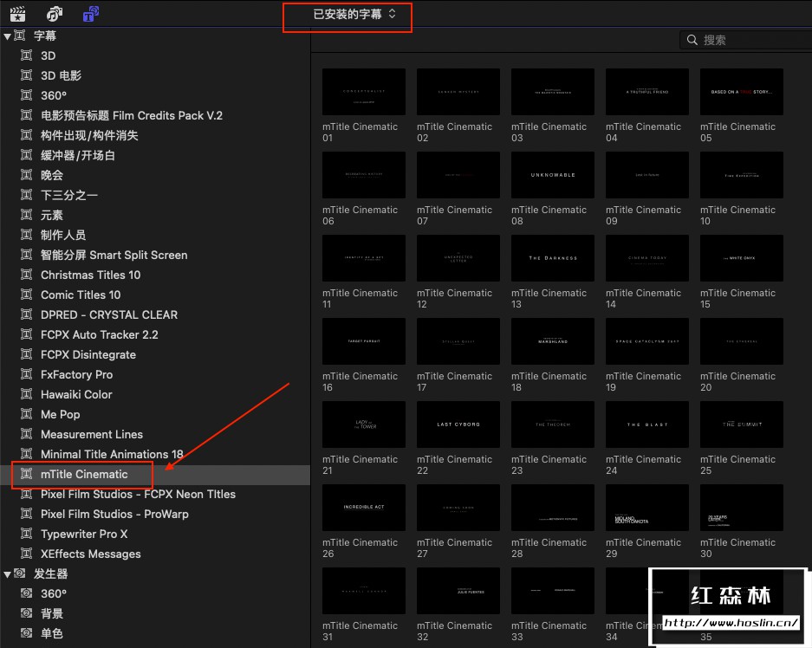Viewport: 812px width, 648px height.
Task: Select mTitle Cinematic 18 thumbnail
Action: click(553, 341)
